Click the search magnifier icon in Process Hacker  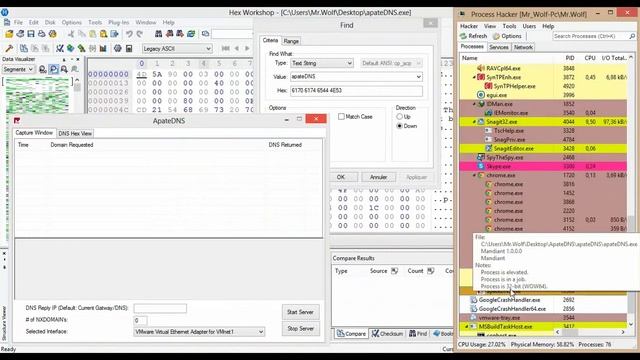click(632, 36)
